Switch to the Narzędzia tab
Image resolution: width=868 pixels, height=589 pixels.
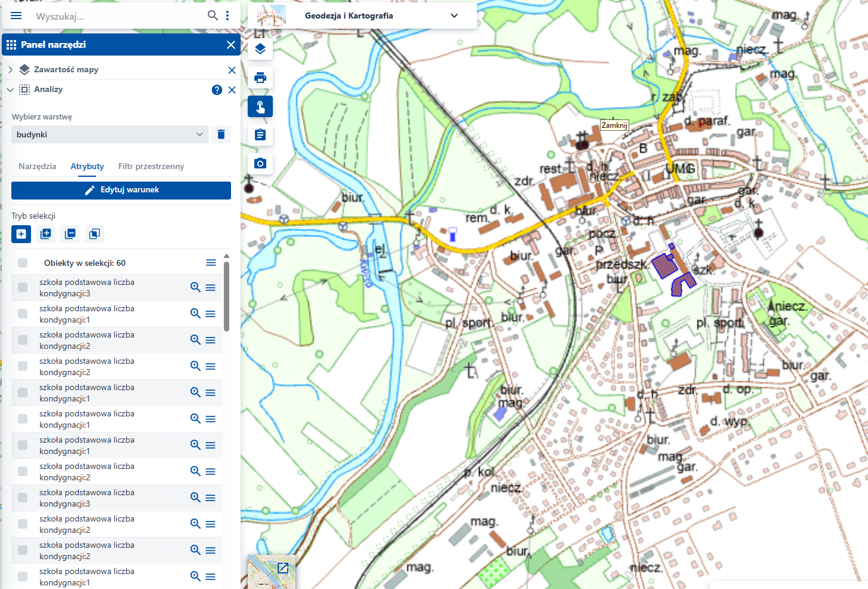[37, 166]
